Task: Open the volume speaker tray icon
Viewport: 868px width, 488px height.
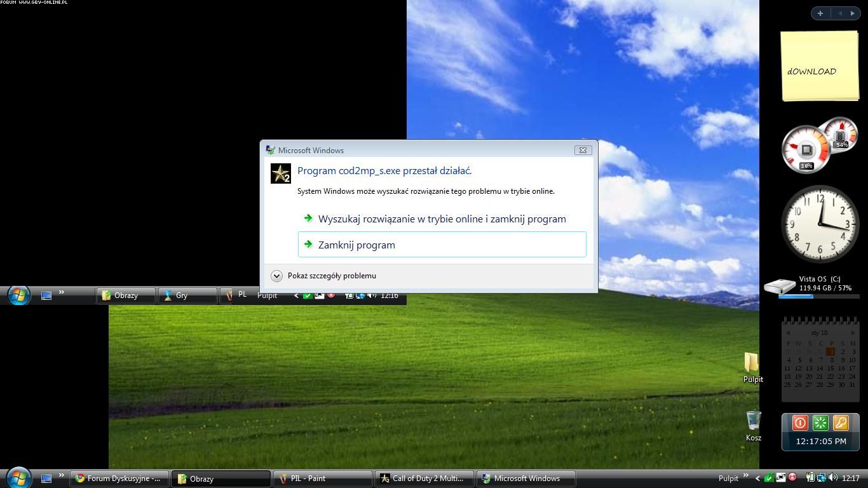Action: pos(833,478)
